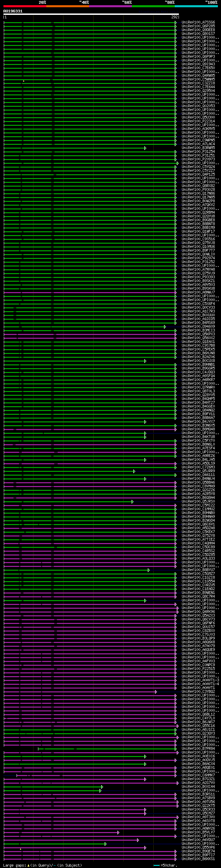Open hit UniRef100_P22314
This screenshot has width=221, height=868.
[198, 121]
